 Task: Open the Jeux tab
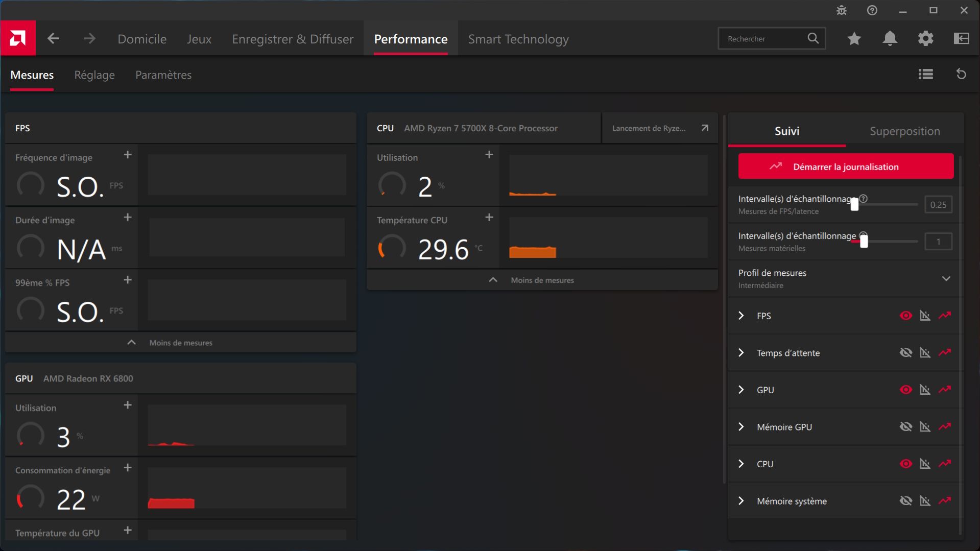point(199,39)
